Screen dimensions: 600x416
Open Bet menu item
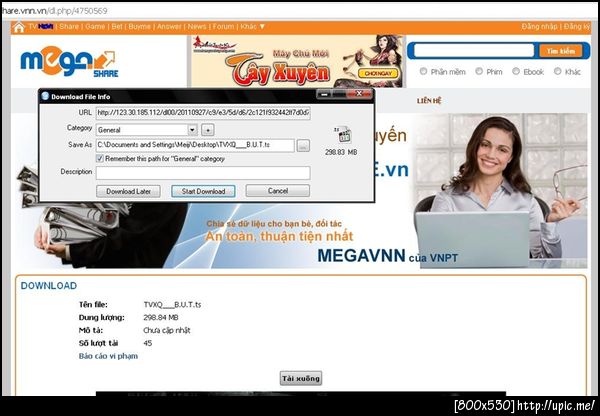[117, 26]
